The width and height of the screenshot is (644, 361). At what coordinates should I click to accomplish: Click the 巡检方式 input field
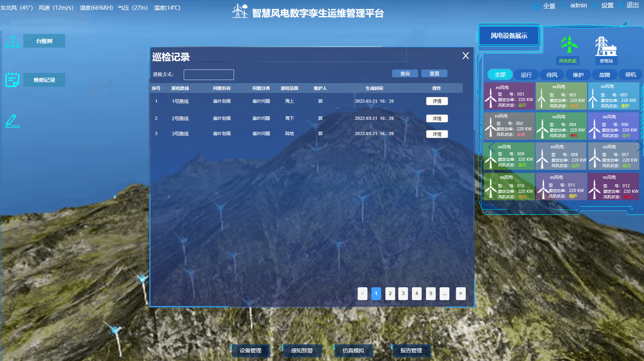pyautogui.click(x=209, y=75)
